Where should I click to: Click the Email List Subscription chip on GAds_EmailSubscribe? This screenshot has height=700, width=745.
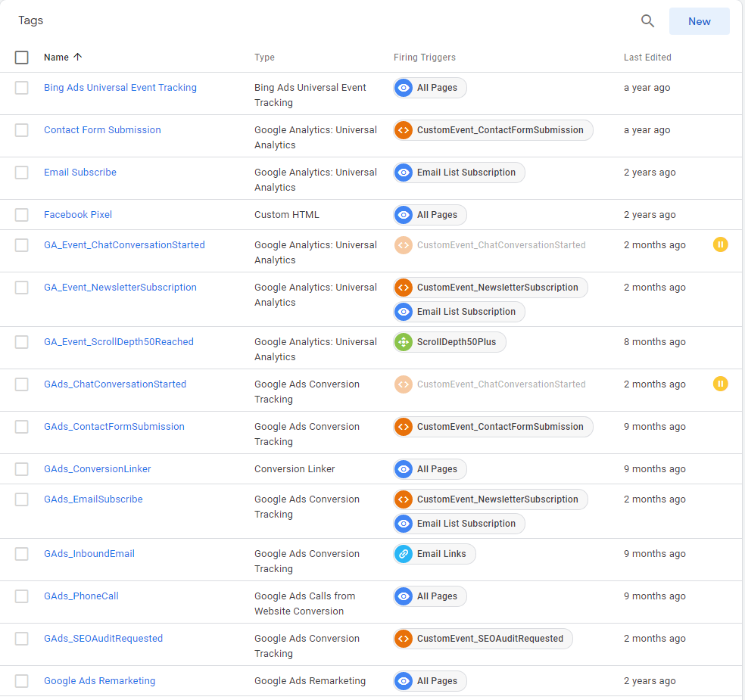(x=458, y=523)
